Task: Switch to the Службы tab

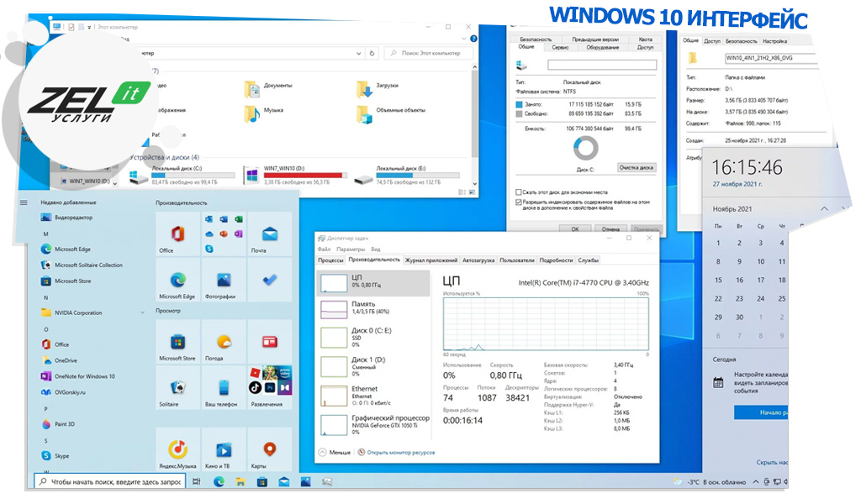Action: pyautogui.click(x=588, y=260)
